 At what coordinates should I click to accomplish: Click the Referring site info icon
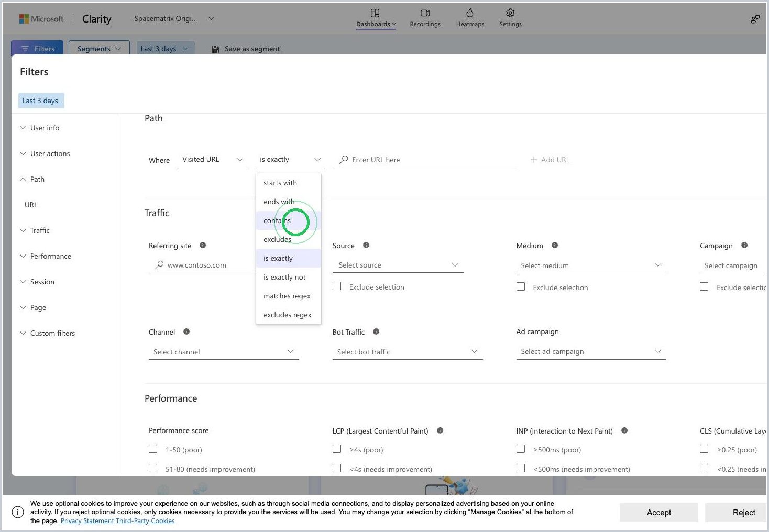tap(203, 245)
